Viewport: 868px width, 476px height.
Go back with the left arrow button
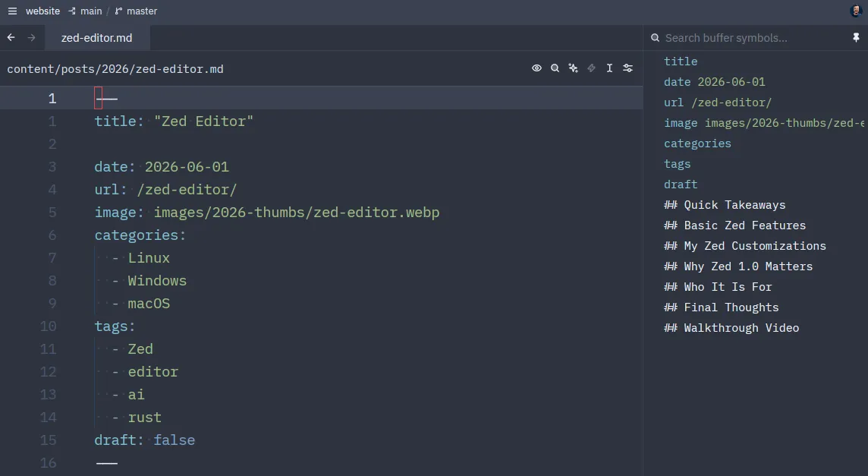(11, 38)
